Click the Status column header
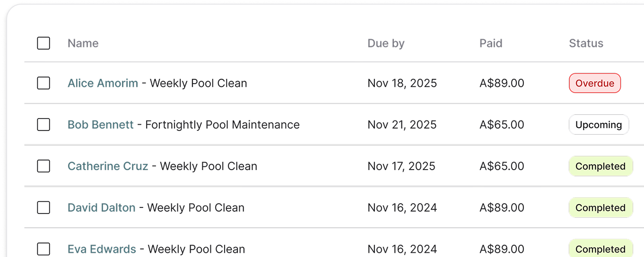Viewport: 644px width, 257px height. (x=586, y=43)
